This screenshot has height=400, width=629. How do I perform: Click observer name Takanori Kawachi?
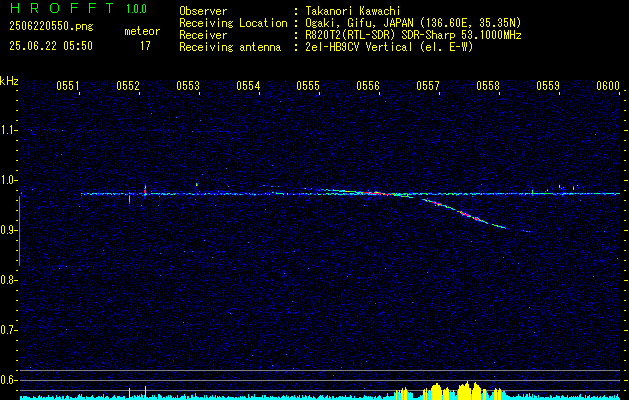(353, 11)
